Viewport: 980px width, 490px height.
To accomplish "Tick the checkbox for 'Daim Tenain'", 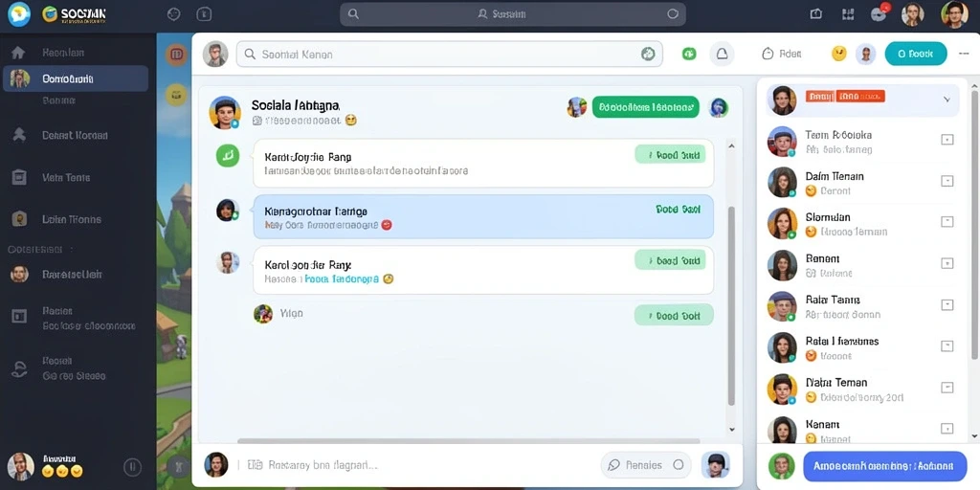I will click(947, 181).
